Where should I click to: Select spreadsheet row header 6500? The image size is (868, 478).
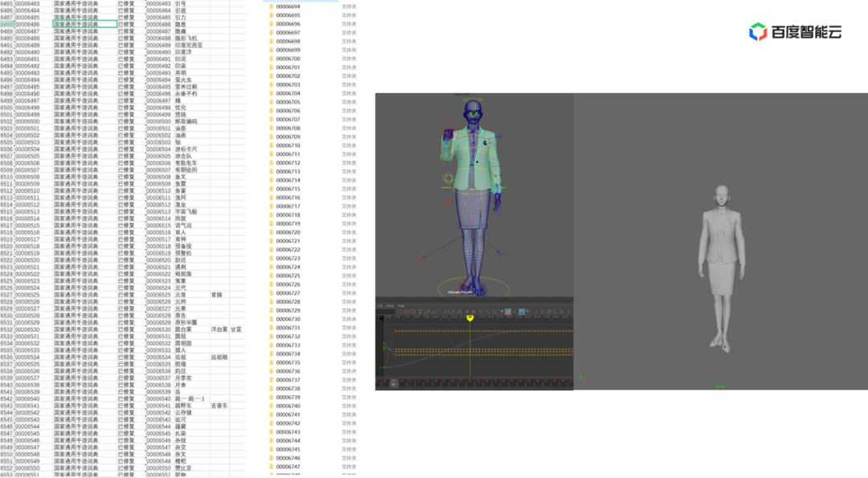tap(6, 108)
